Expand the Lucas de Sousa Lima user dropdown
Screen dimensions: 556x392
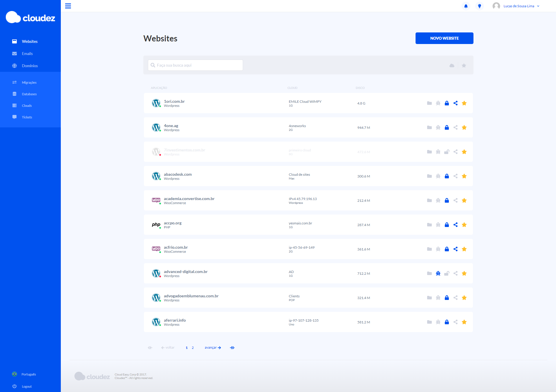coord(516,6)
